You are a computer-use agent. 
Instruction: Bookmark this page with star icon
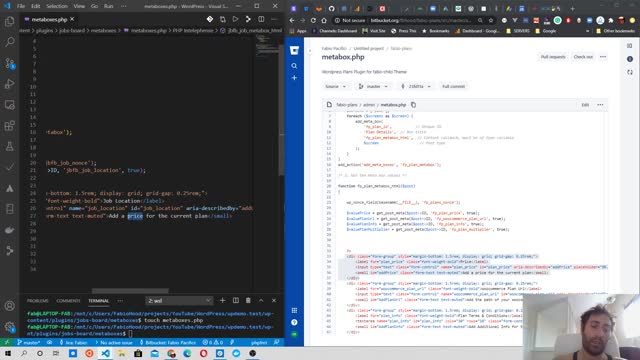click(491, 20)
